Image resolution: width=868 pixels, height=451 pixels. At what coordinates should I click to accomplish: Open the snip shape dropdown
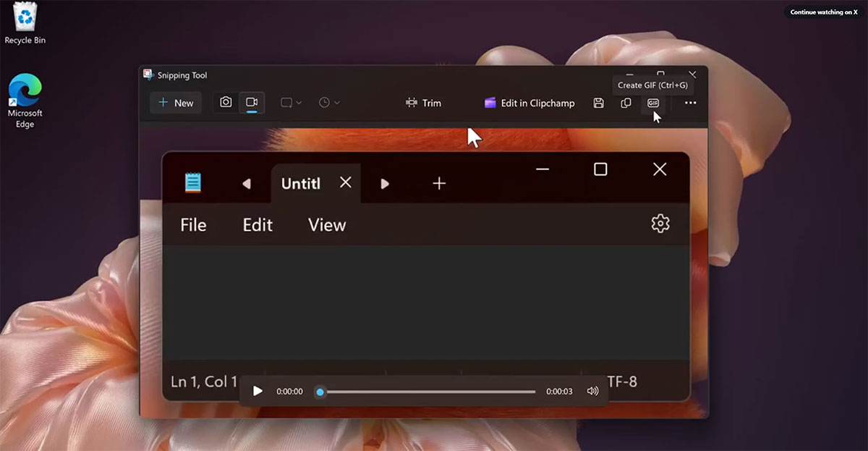tap(289, 103)
